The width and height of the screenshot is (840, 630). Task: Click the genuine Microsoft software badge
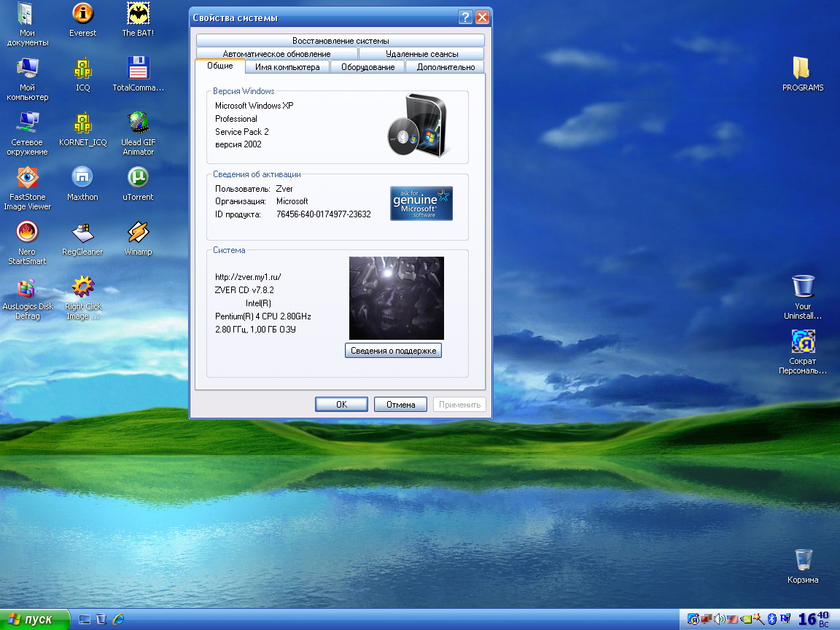(421, 203)
